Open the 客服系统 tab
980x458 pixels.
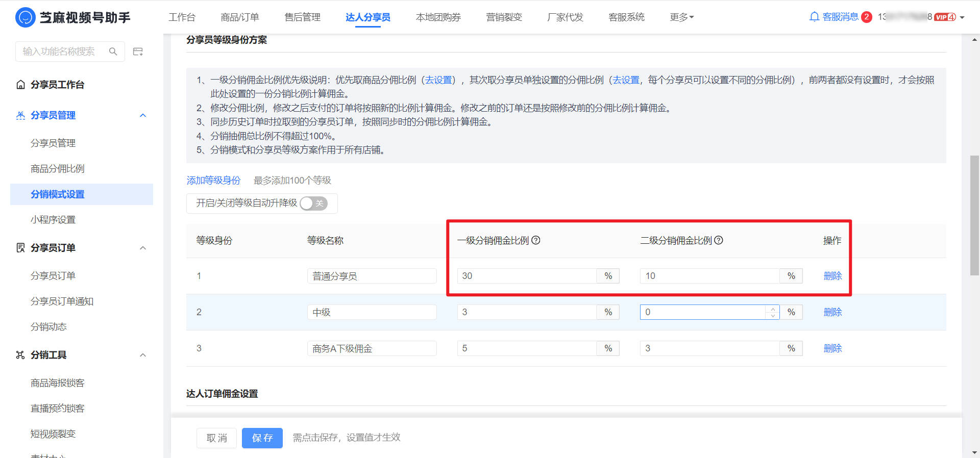(627, 17)
